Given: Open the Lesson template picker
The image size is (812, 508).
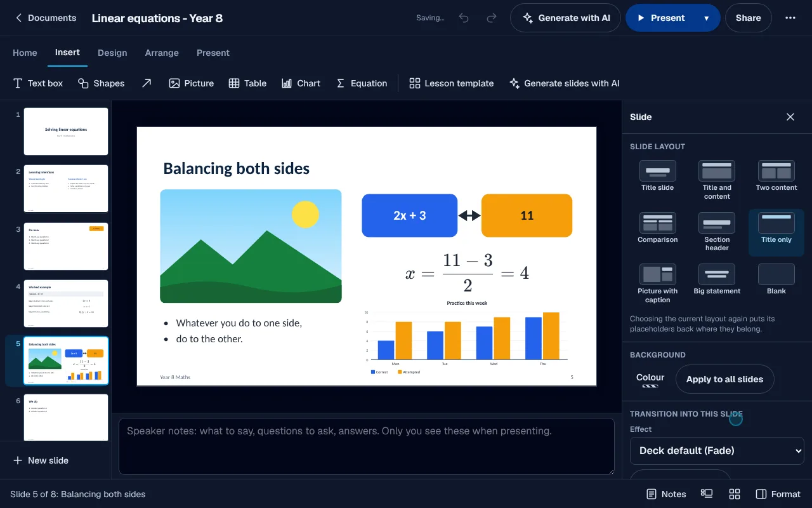Looking at the screenshot, I should (452, 83).
